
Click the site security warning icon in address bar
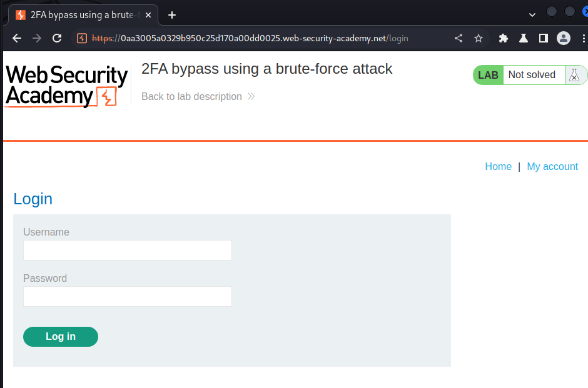(82, 38)
